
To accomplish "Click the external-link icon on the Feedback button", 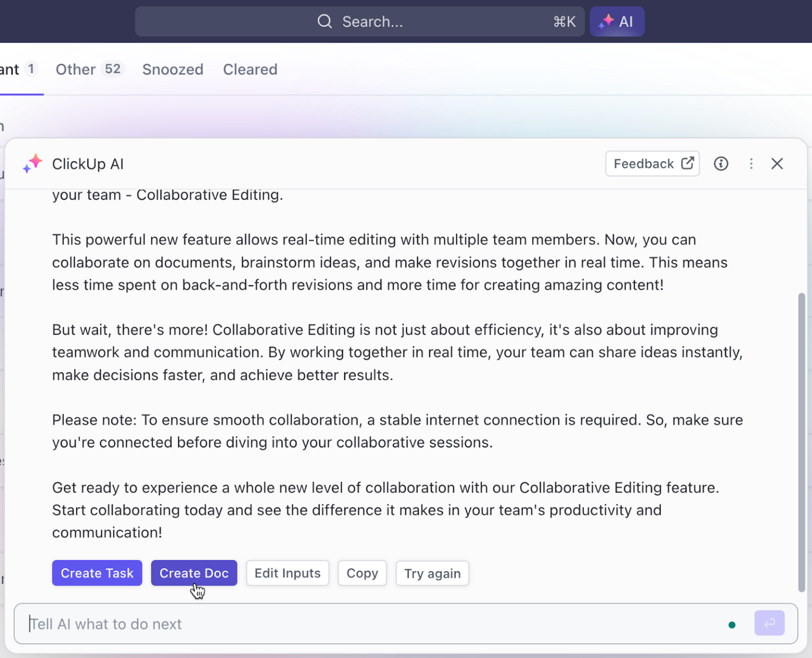I will pyautogui.click(x=687, y=163).
